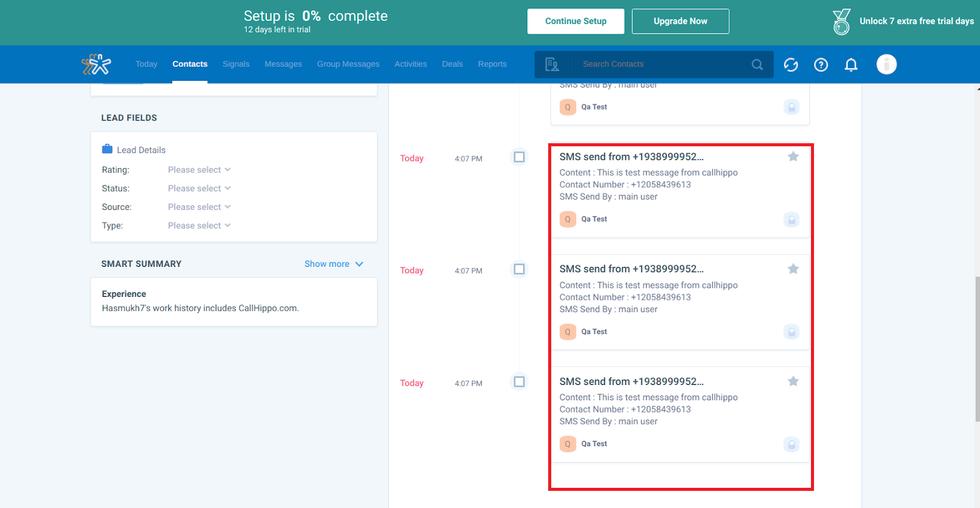980x508 pixels.
Task: Open the Reports tab
Action: [492, 64]
